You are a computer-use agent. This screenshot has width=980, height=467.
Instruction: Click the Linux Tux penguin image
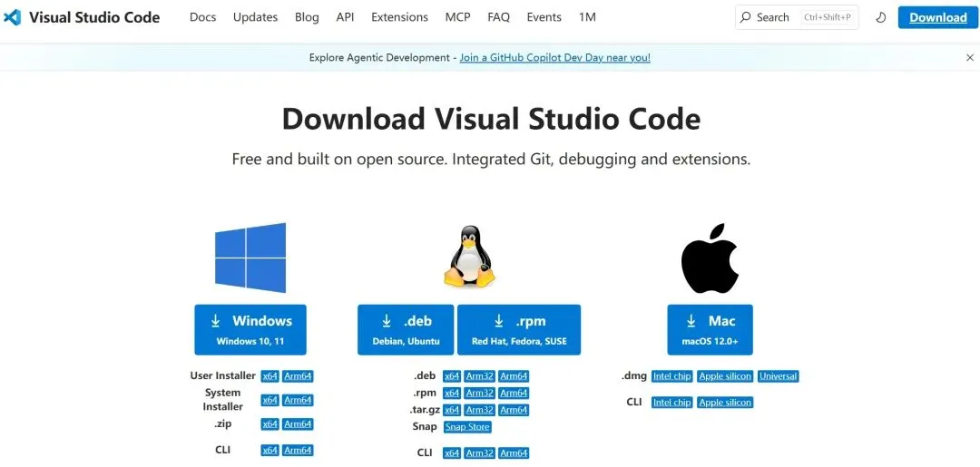pyautogui.click(x=469, y=257)
